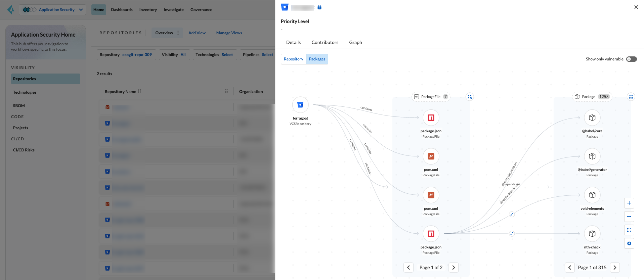This screenshot has height=280, width=644.
Task: Open the Investigate menu
Action: coord(174,10)
